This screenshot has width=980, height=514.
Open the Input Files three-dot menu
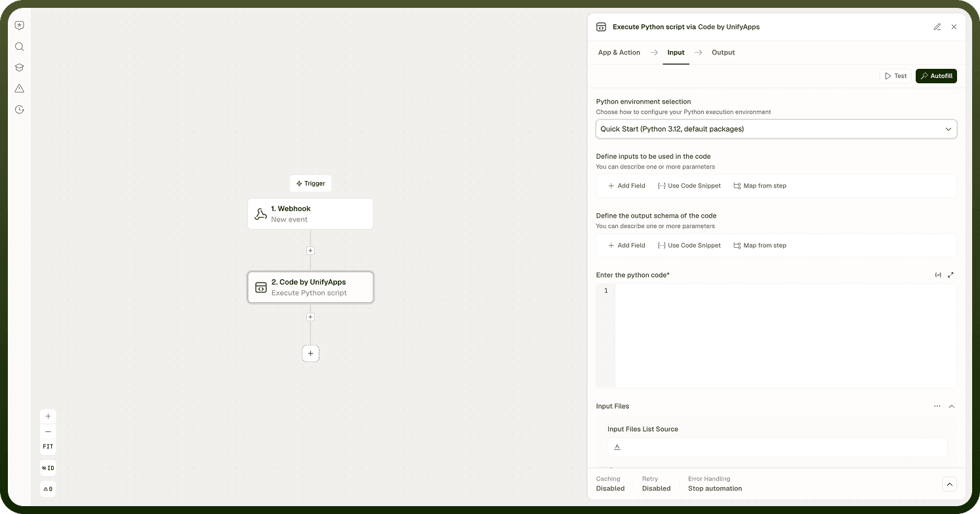(x=937, y=406)
